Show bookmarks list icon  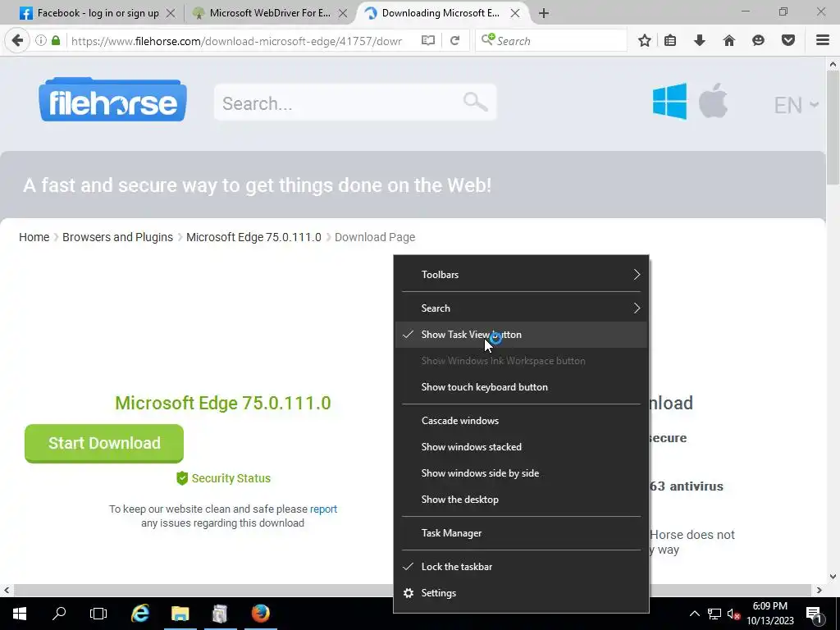click(x=670, y=40)
